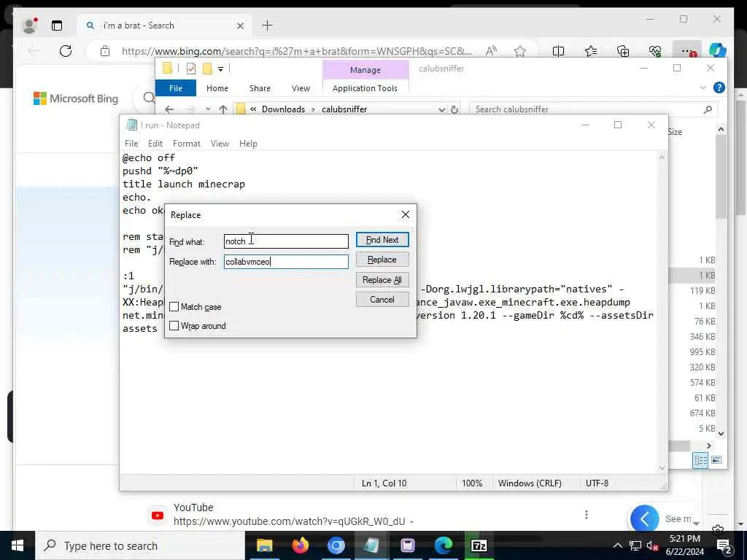The image size is (747, 560).
Task: Open Edge Settings and more menu
Action: point(687,51)
